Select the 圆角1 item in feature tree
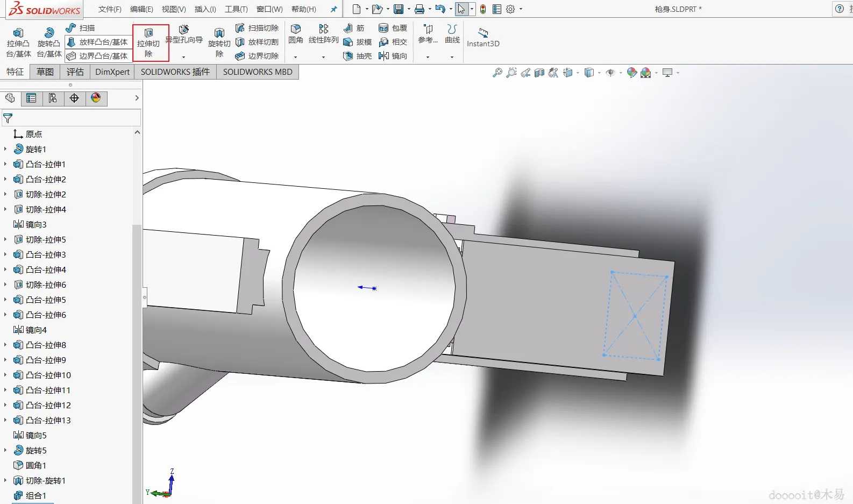 pyautogui.click(x=35, y=465)
